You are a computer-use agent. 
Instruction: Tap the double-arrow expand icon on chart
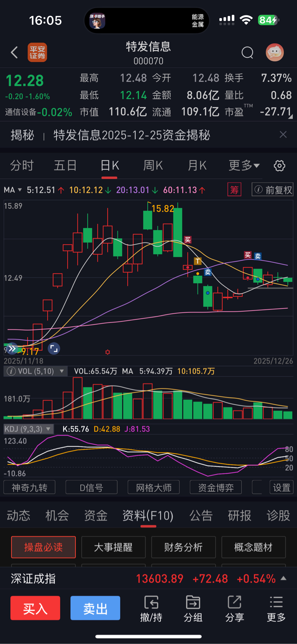12,348
